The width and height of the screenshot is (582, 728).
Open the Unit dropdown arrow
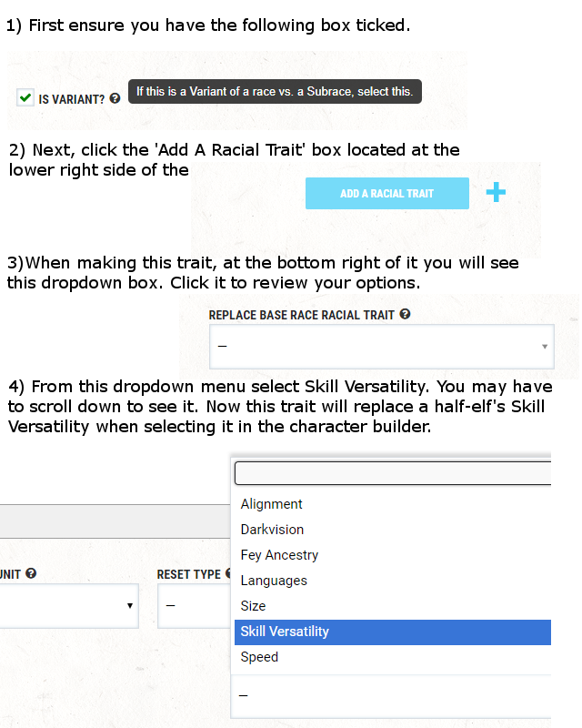pyautogui.click(x=130, y=605)
